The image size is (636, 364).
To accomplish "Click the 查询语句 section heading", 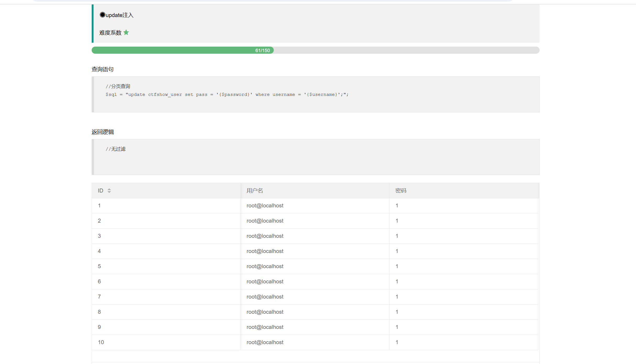I will [x=102, y=69].
